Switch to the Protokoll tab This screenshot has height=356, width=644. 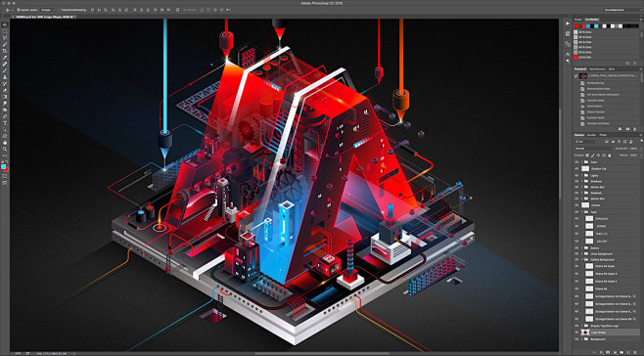point(580,69)
